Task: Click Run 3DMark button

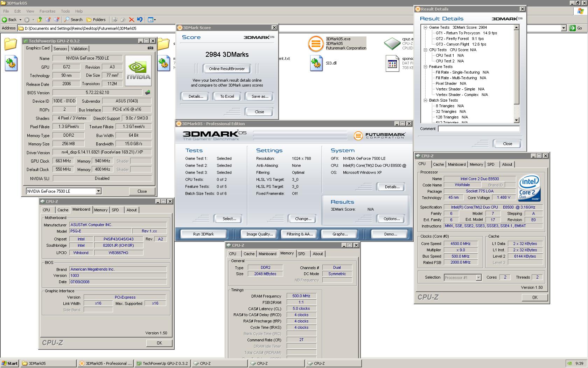Action: pyautogui.click(x=203, y=234)
